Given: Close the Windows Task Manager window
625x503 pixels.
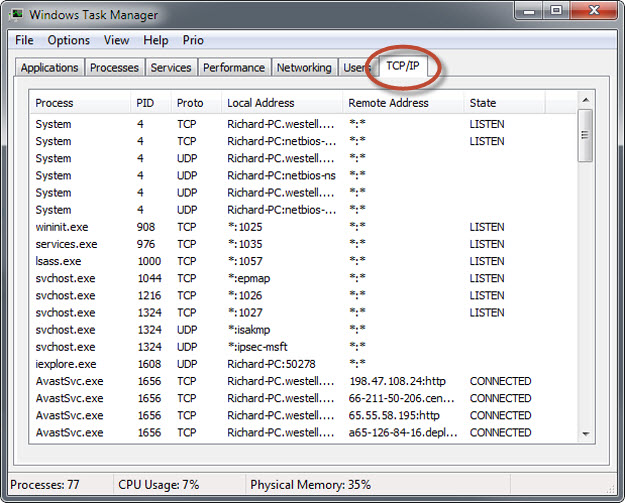Looking at the screenshot, I should pyautogui.click(x=594, y=11).
